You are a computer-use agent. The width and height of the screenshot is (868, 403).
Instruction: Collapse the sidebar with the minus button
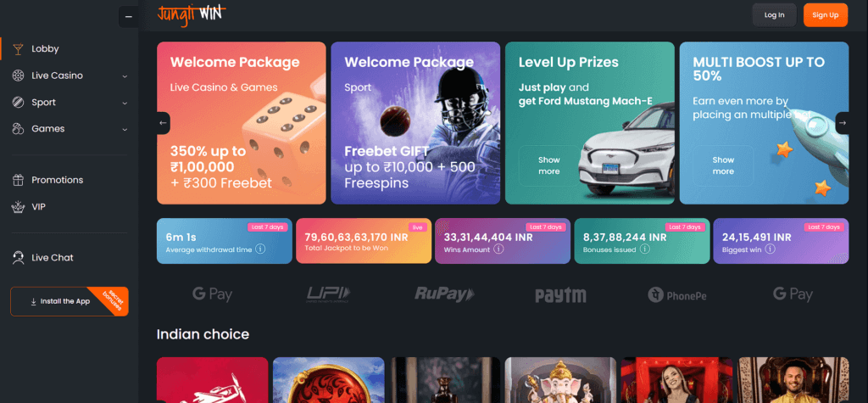point(129,17)
